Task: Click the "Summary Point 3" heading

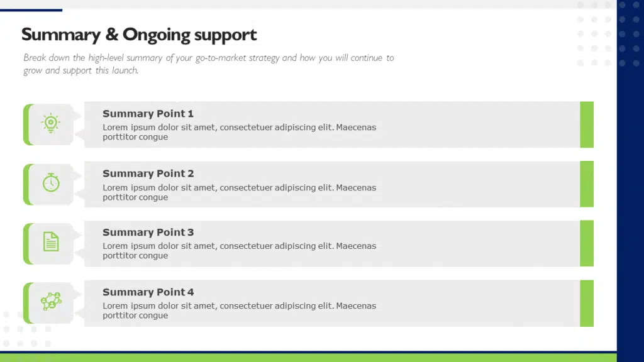Action: coord(148,233)
